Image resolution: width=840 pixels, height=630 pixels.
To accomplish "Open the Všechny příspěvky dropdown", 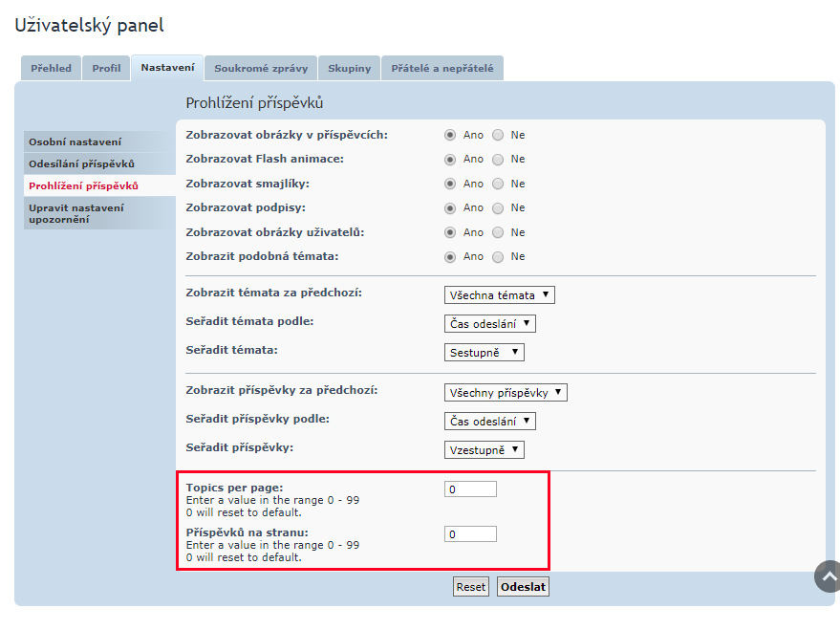I will 506,393.
